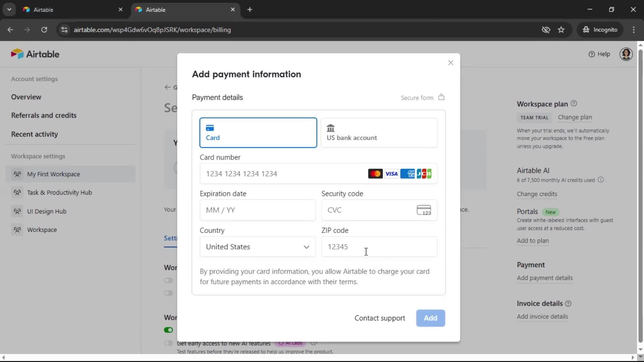Click the Card number input field
The width and height of the screenshot is (644, 362).
tap(319, 174)
